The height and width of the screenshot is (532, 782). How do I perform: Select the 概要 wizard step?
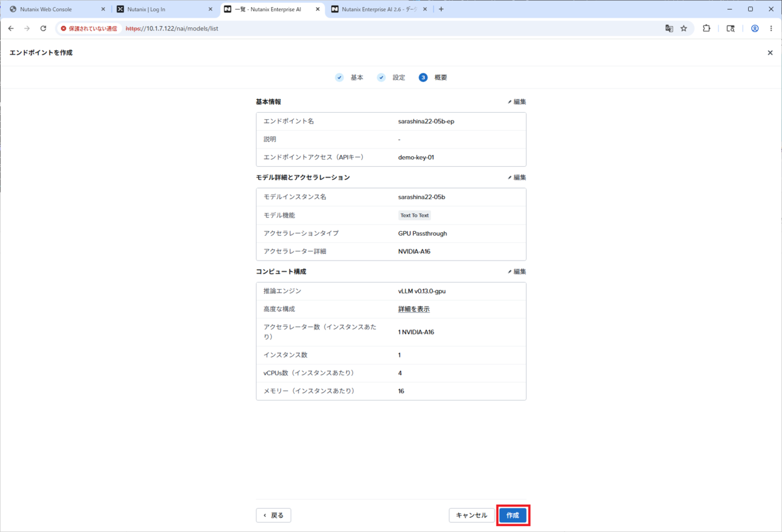pyautogui.click(x=433, y=77)
